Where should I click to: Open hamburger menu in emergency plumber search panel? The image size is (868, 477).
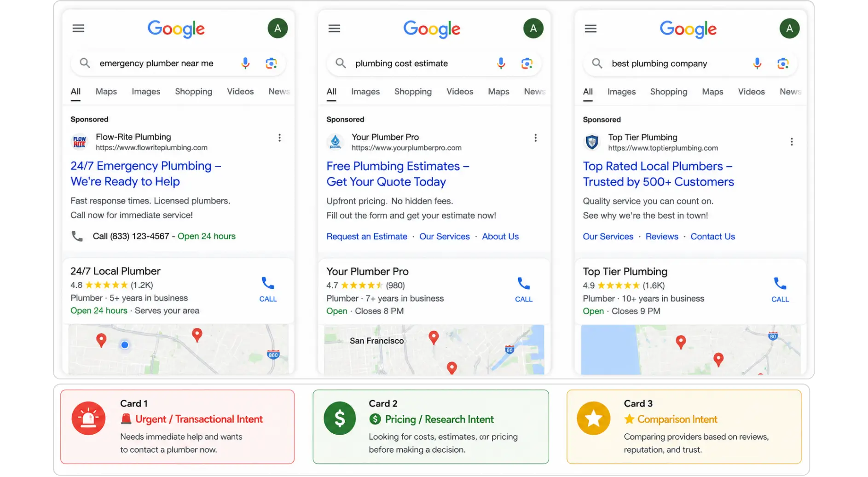pos(78,29)
